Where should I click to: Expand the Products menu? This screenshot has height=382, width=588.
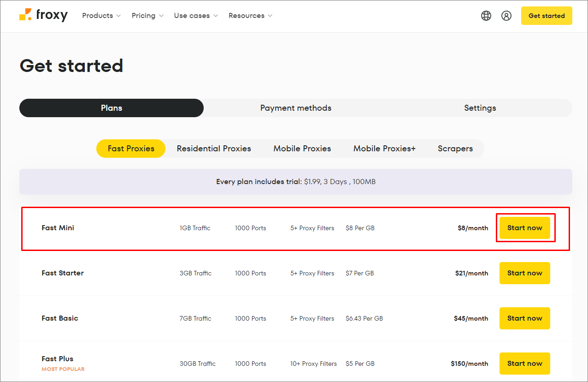[x=101, y=15]
